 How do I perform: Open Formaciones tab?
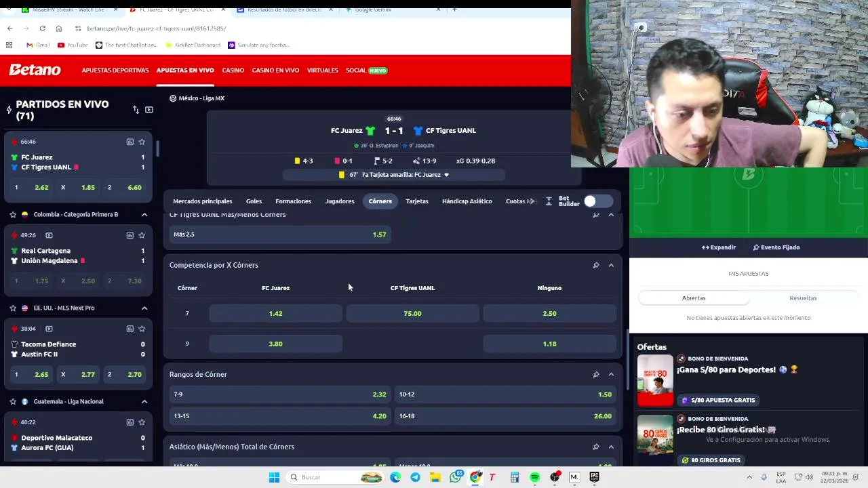(293, 201)
